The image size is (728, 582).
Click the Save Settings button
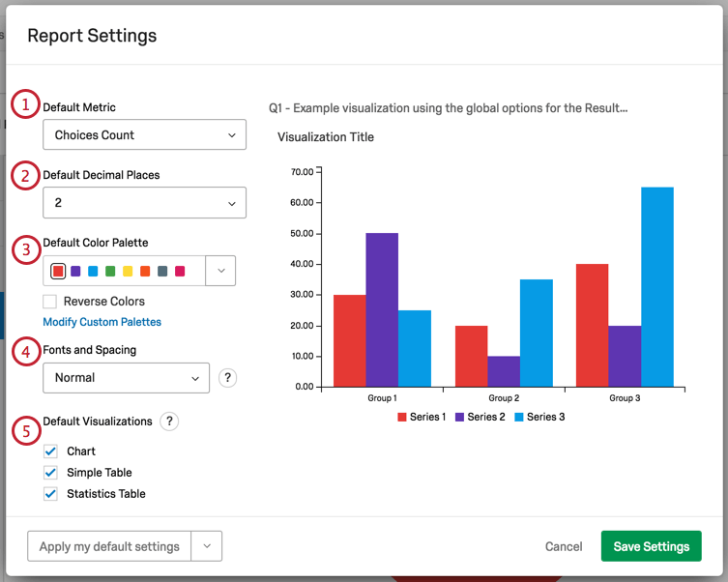pos(651,546)
